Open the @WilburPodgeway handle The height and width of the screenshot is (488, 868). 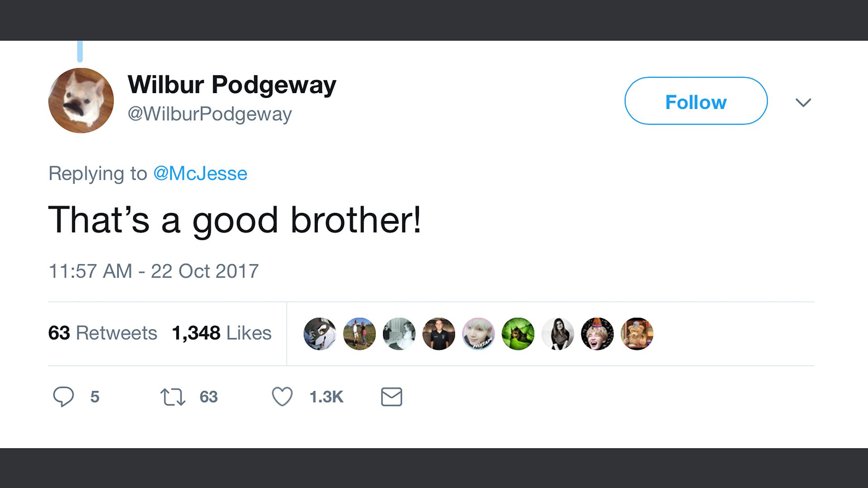[x=210, y=114]
